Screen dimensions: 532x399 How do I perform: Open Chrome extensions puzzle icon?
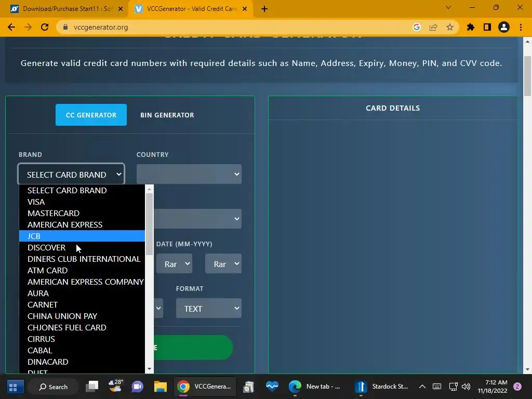(x=471, y=27)
